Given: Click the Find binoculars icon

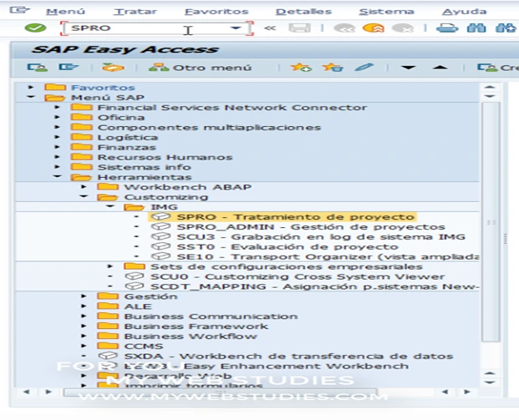Looking at the screenshot, I should coord(476,28).
